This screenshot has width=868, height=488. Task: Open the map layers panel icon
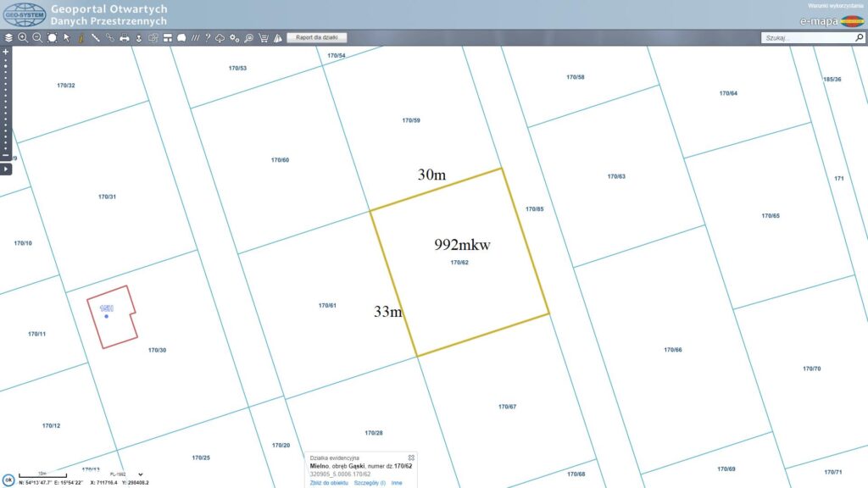pos(8,37)
